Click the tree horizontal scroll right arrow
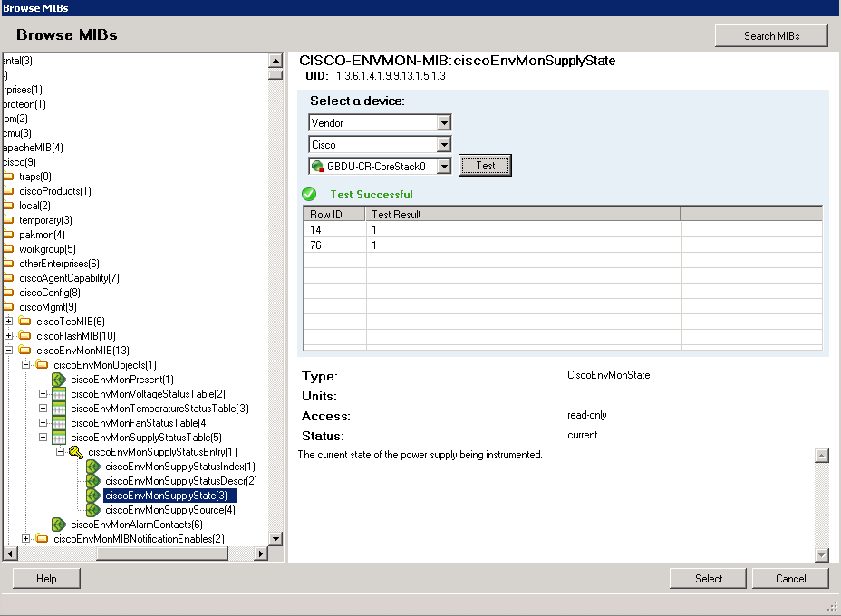The height and width of the screenshot is (616, 841). [261, 553]
